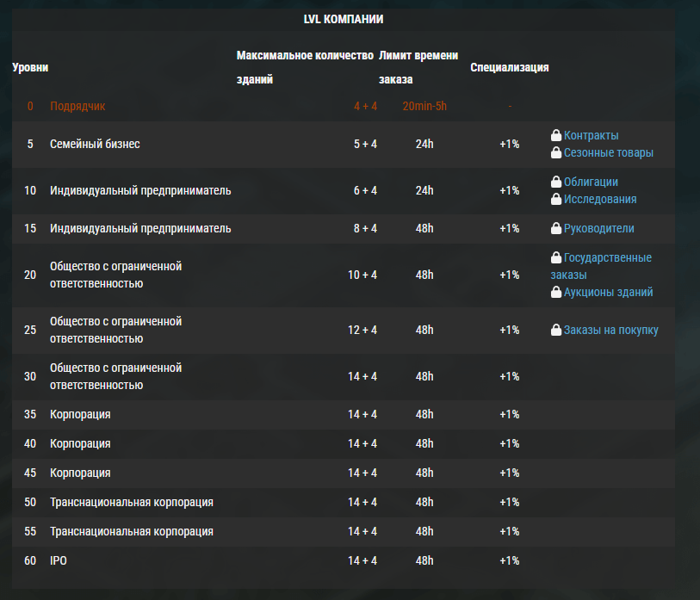Select the level 60 IPO row

(x=344, y=560)
